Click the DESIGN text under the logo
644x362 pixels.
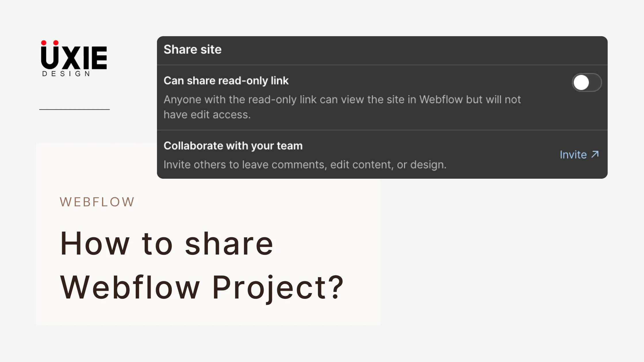pyautogui.click(x=66, y=74)
